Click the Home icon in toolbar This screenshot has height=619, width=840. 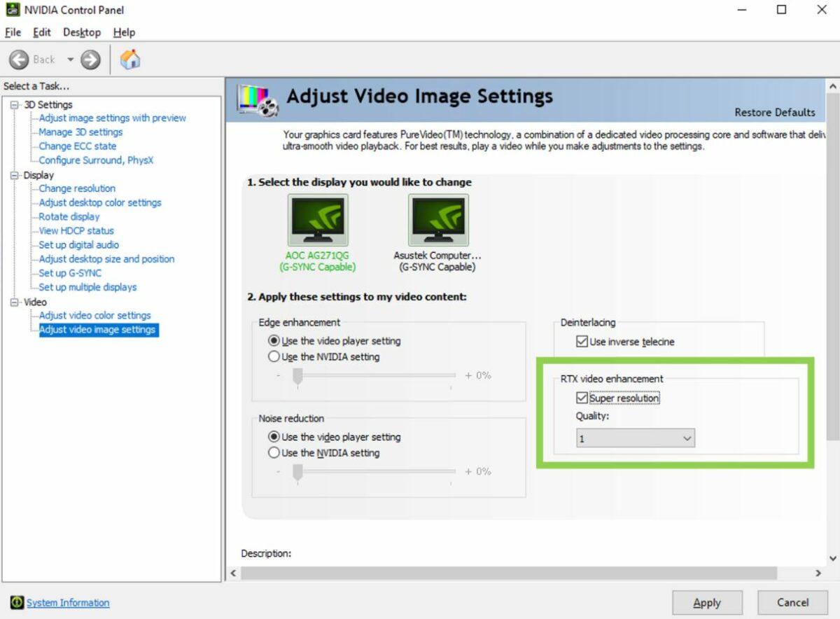pos(129,60)
